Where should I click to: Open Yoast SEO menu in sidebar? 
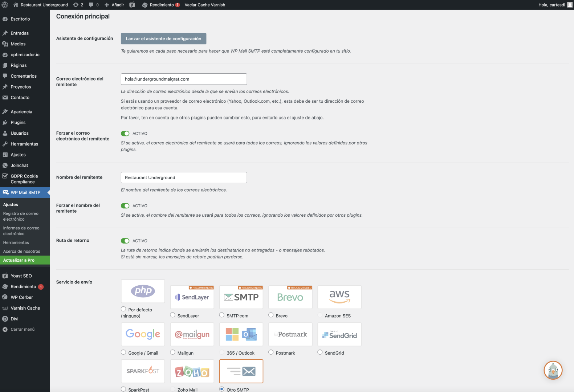click(x=25, y=276)
